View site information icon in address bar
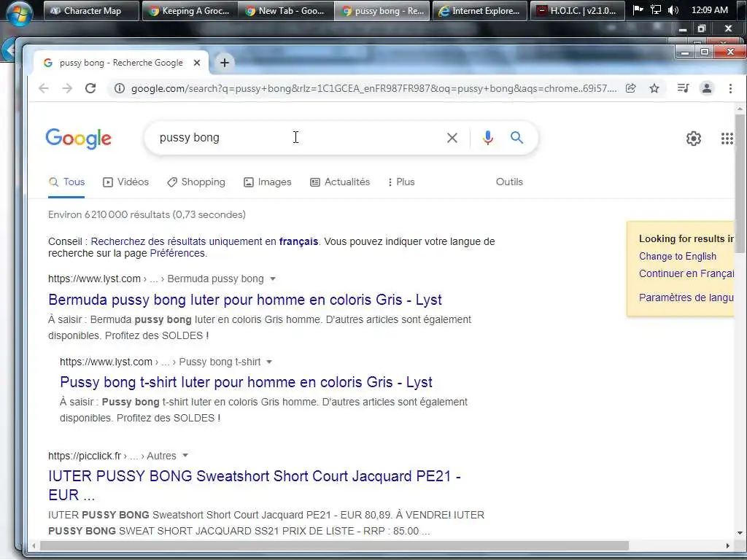The height and width of the screenshot is (560, 747). point(120,88)
